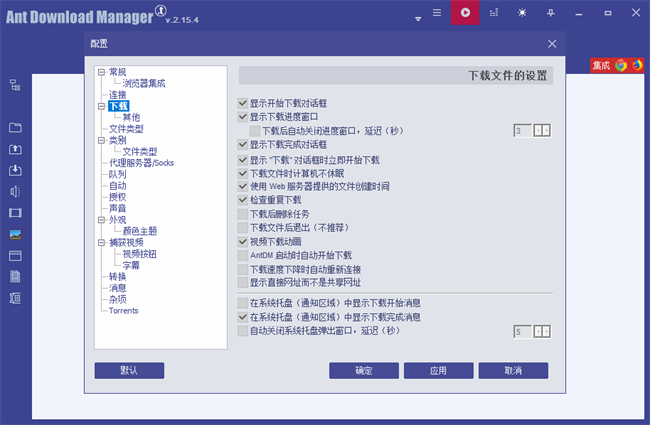Collapse the 常规 tree node
The height and width of the screenshot is (425, 650).
[x=101, y=73]
